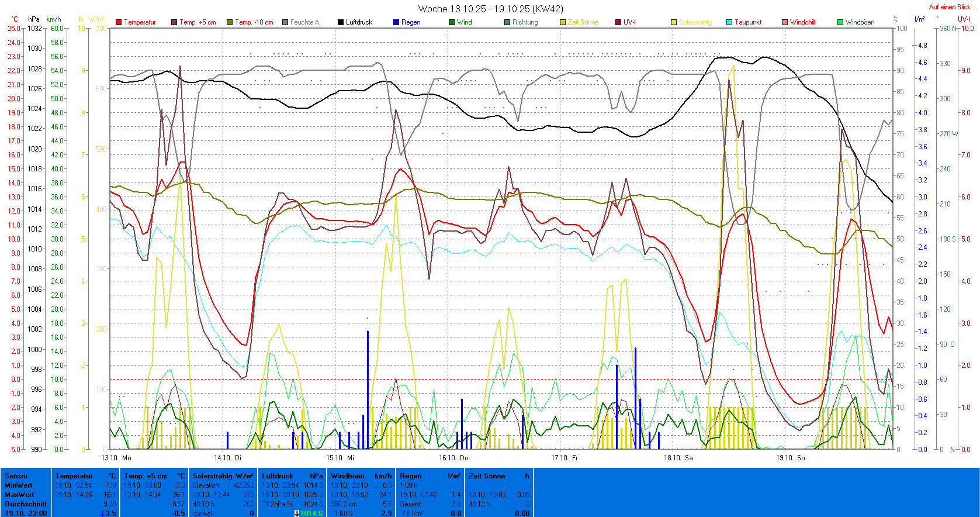Click the green Wind legend square
Image resolution: width=980 pixels, height=517 pixels.
(452, 22)
